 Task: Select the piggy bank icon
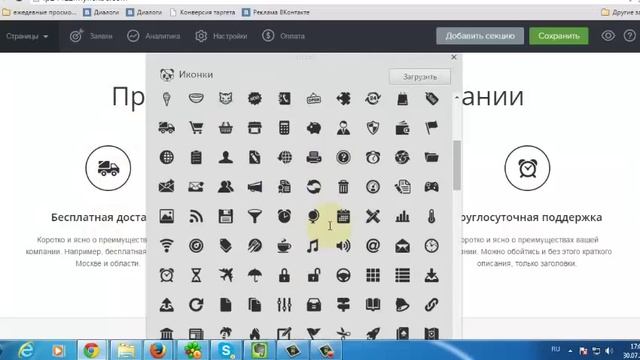(314, 128)
